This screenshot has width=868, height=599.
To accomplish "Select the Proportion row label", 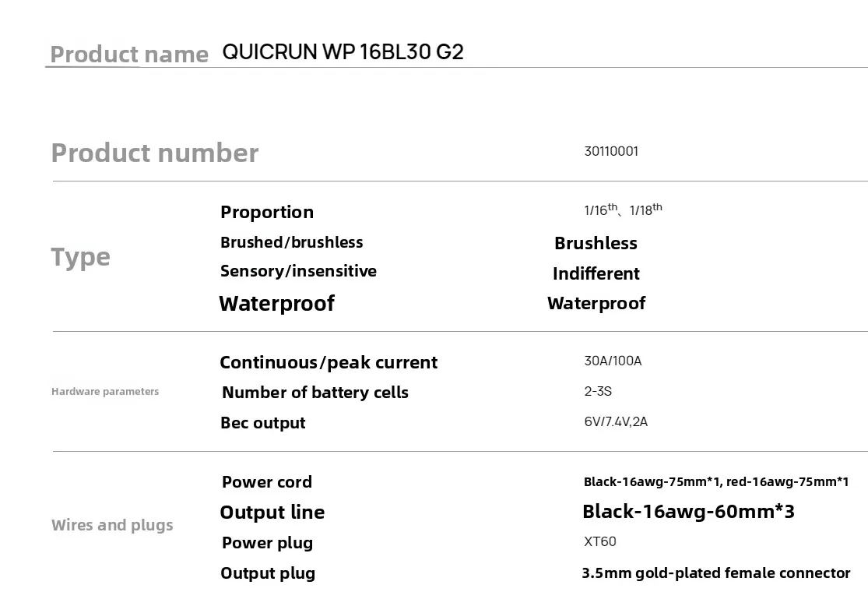I will tap(267, 212).
